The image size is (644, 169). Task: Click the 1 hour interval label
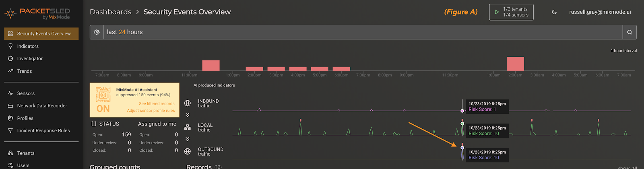coord(623,51)
